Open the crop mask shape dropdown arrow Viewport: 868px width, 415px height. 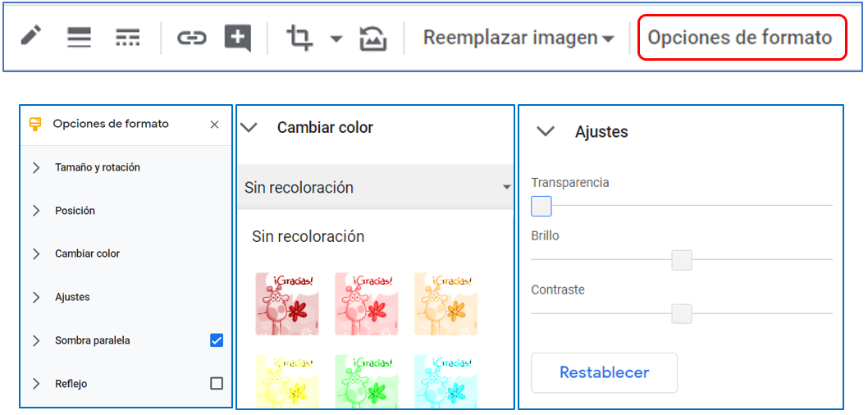(336, 39)
